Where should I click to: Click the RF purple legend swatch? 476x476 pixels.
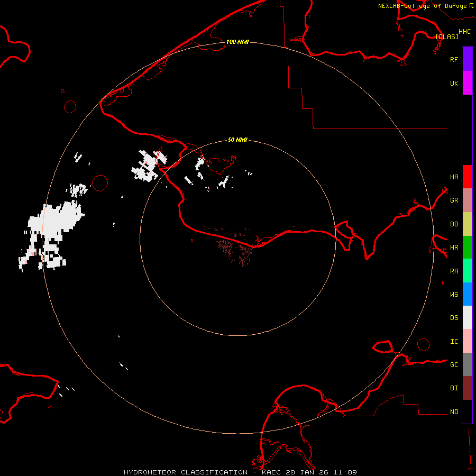467,59
